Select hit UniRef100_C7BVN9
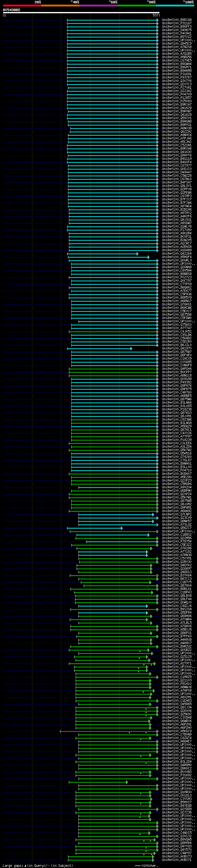The image size is (197, 868). click(x=176, y=735)
